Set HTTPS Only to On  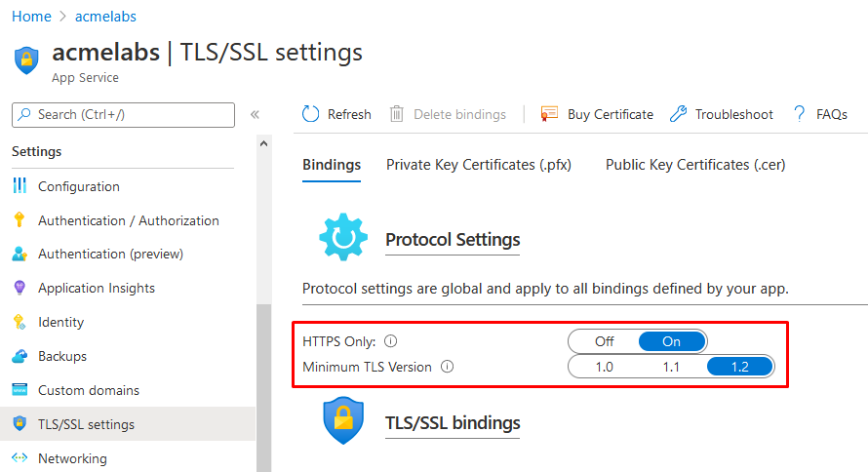click(672, 341)
